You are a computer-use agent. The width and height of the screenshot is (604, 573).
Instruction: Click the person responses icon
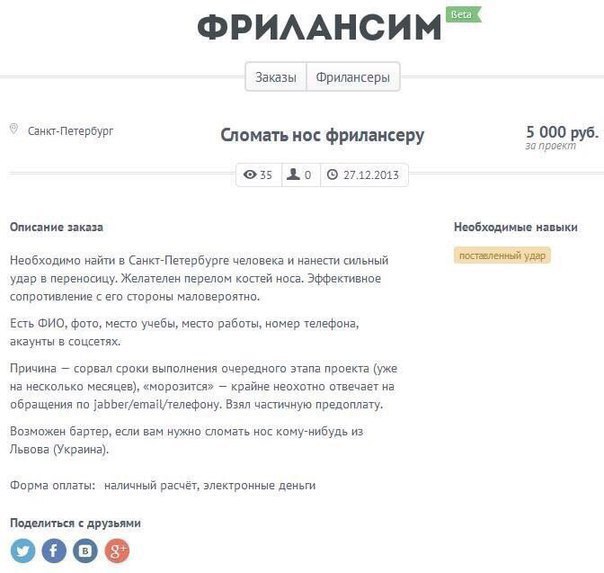(x=294, y=175)
